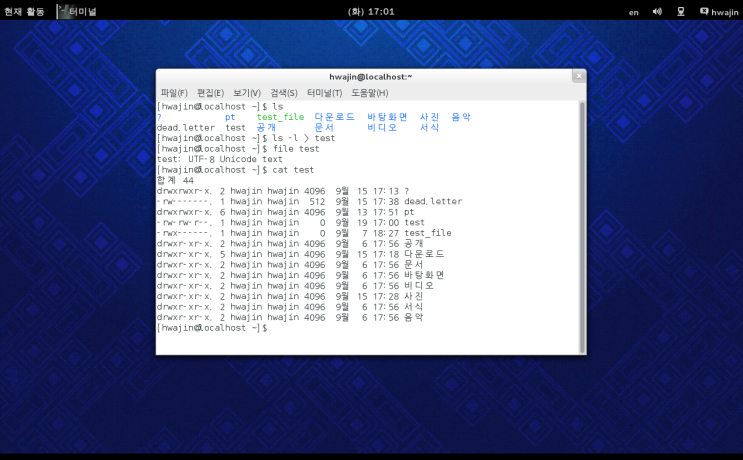Click the 다운로드 directory in ls output
743x460 pixels.
(335, 117)
